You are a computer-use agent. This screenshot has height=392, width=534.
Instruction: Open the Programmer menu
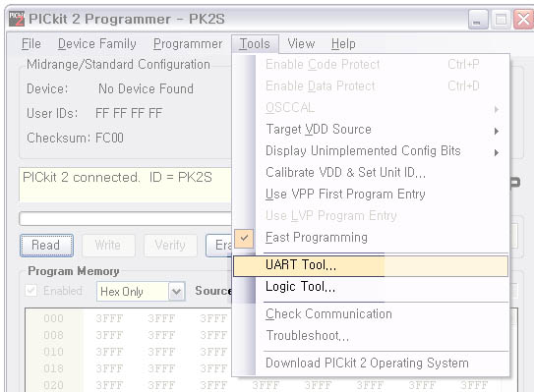pyautogui.click(x=188, y=44)
